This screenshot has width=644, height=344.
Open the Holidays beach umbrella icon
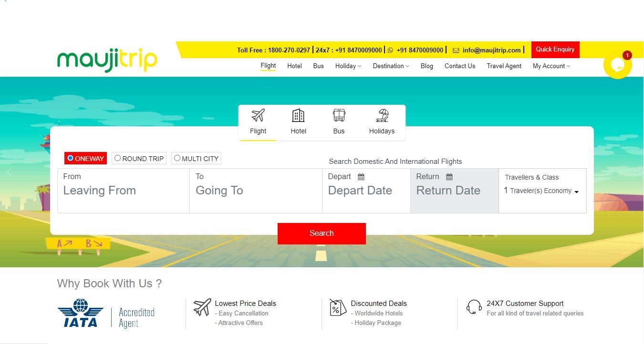(x=382, y=116)
